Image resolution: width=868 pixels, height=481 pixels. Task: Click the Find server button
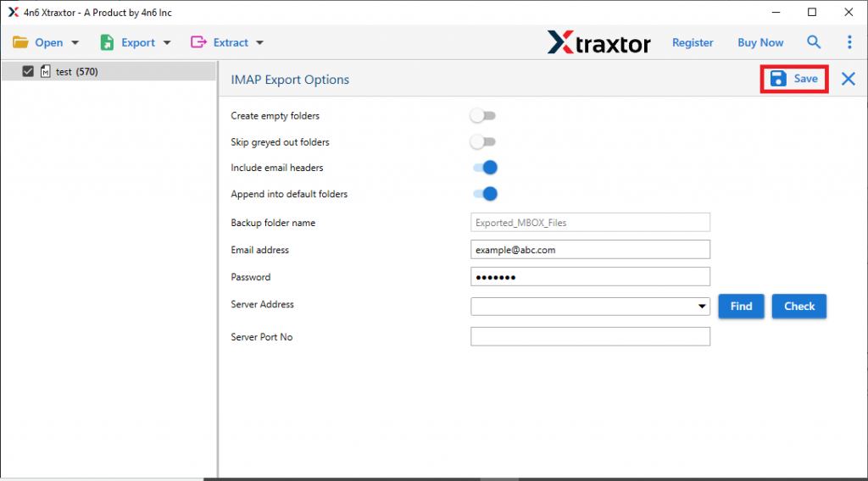(741, 307)
